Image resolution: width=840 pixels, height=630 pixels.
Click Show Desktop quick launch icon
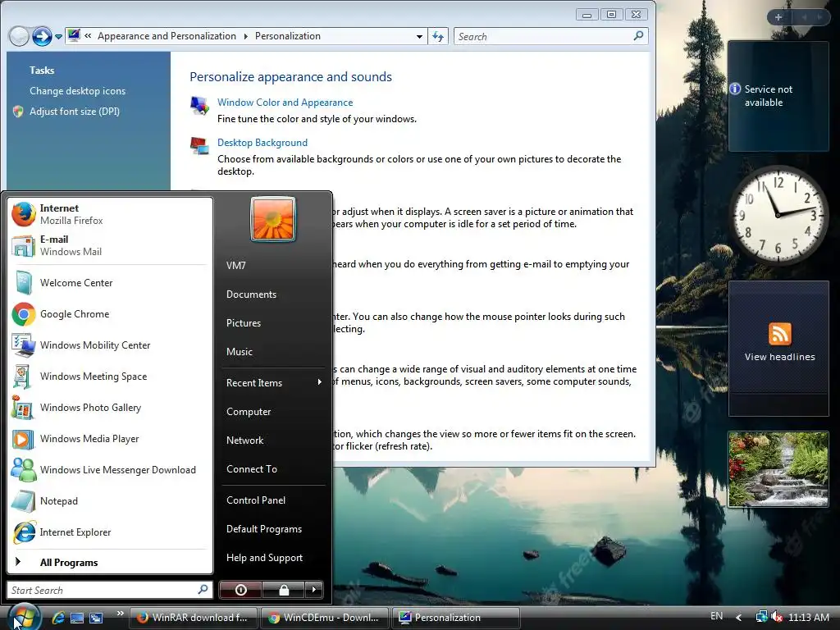[77, 618]
